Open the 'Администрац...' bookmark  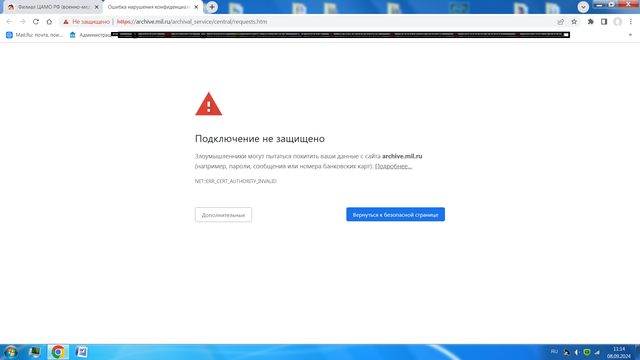coord(91,35)
